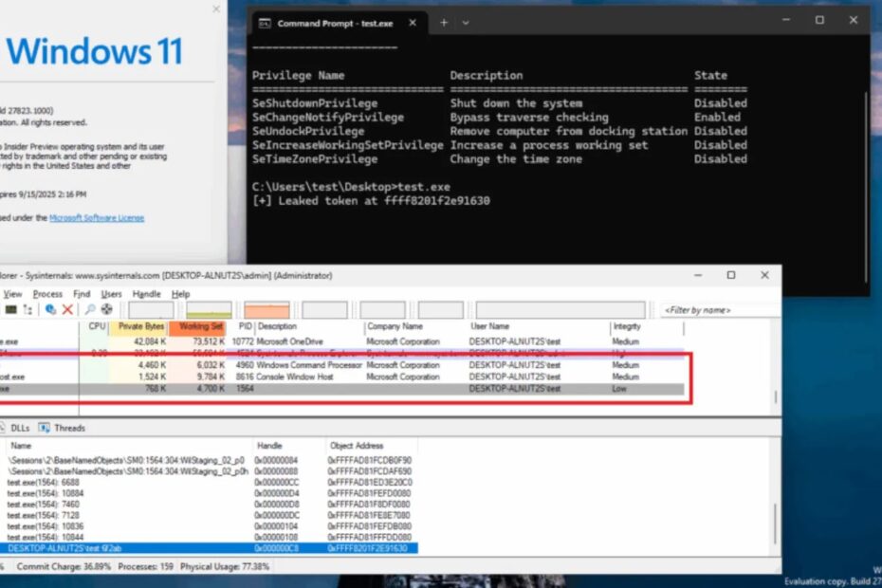Click the SeShutdownPrivilege line in Command Prompt
Viewport: 882px width, 588px height.
point(500,103)
